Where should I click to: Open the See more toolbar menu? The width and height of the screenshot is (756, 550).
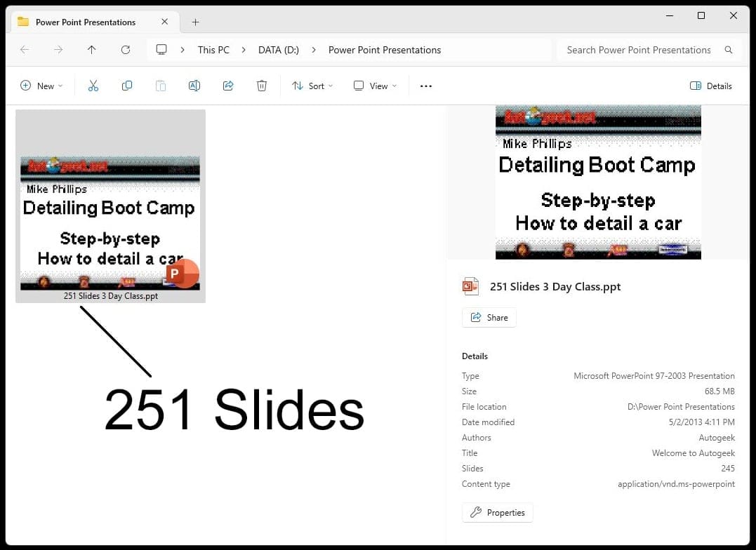pyautogui.click(x=425, y=85)
